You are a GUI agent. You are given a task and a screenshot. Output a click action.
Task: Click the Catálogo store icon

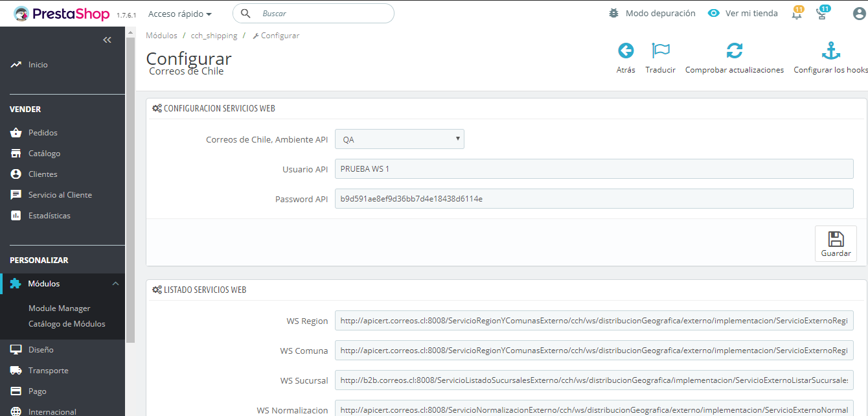click(16, 154)
